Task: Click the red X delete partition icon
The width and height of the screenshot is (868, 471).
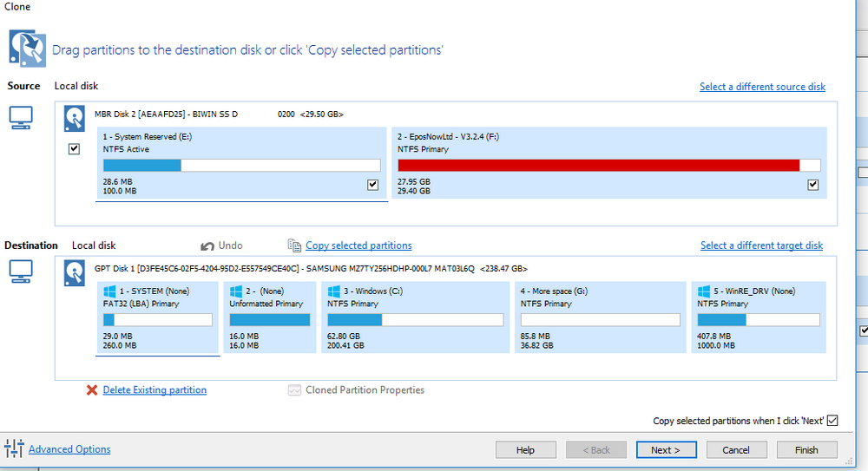Action: click(x=92, y=390)
